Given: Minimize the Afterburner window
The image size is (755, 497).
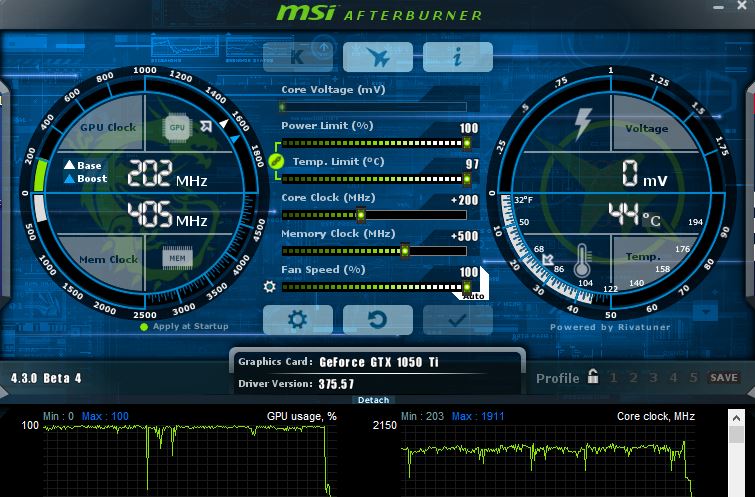Looking at the screenshot, I should click(x=718, y=7).
